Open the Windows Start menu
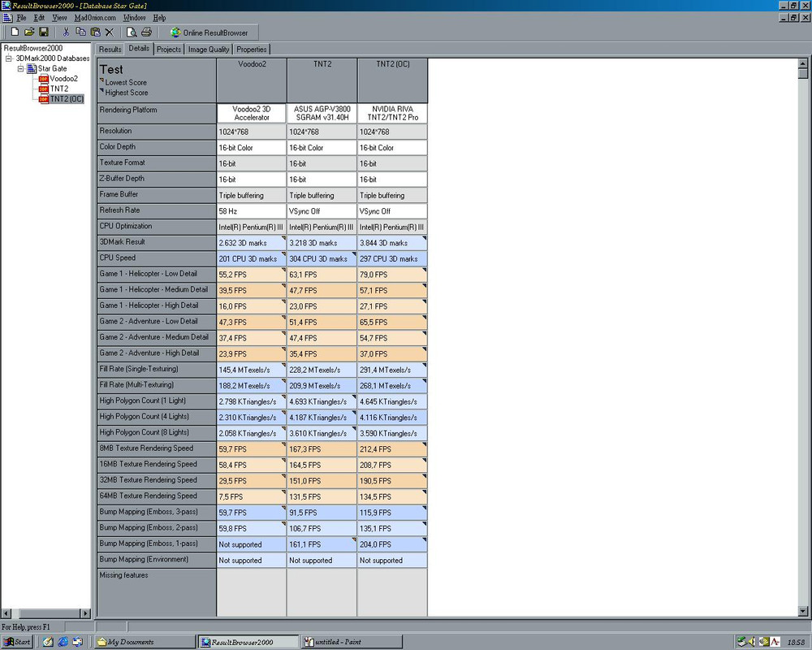 (x=17, y=642)
